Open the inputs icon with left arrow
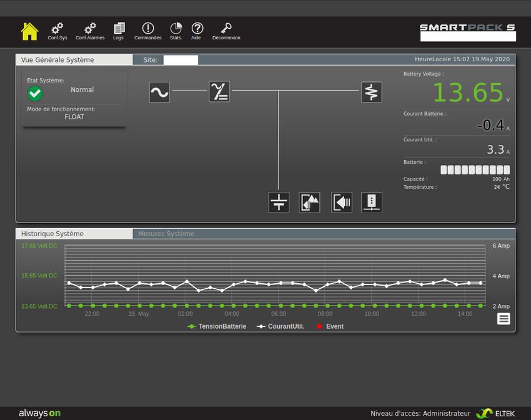Viewport: 531px width, 420px height. 341,202
